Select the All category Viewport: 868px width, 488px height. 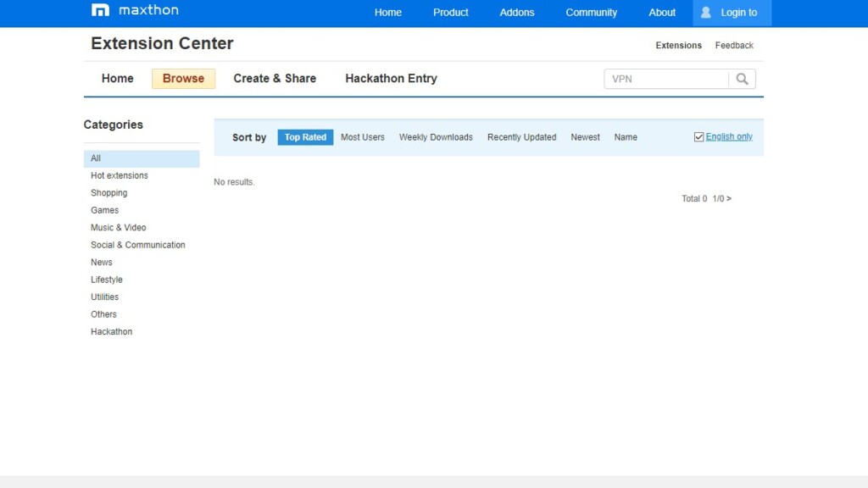[x=142, y=158]
